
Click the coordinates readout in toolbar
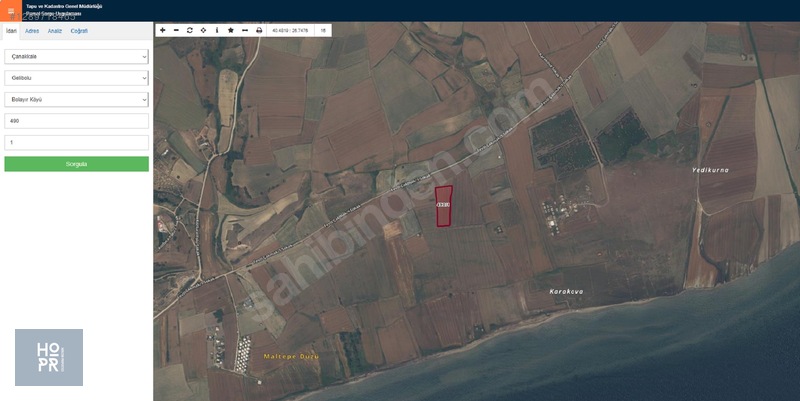290,31
